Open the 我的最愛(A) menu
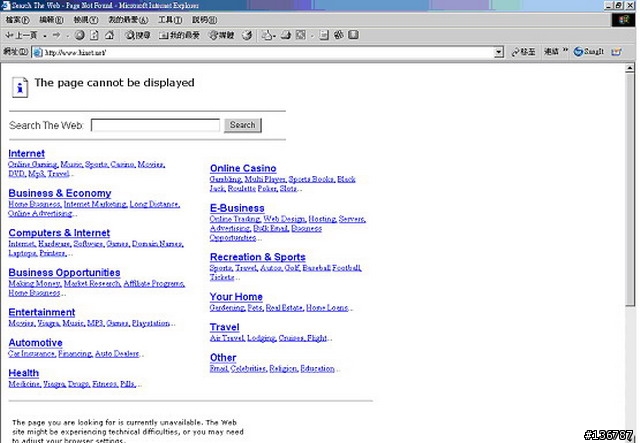 pos(128,20)
